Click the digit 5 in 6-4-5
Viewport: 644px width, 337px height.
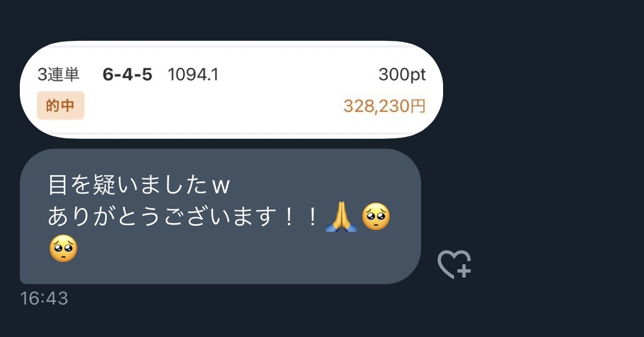click(x=146, y=74)
